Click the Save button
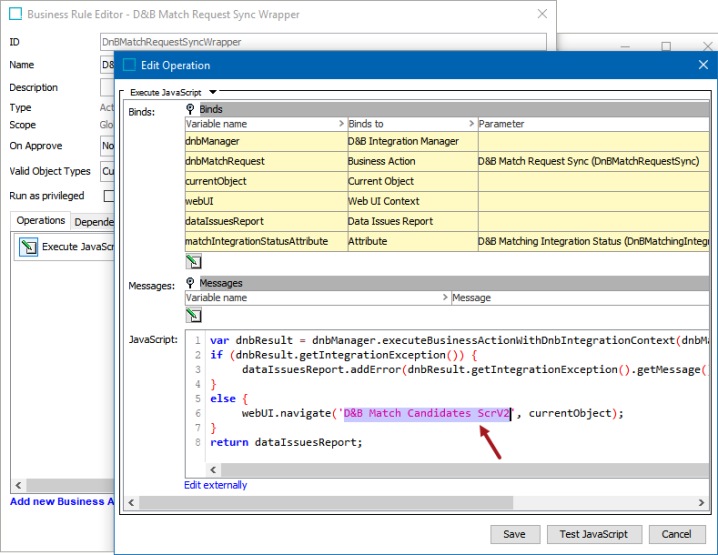 (x=515, y=534)
